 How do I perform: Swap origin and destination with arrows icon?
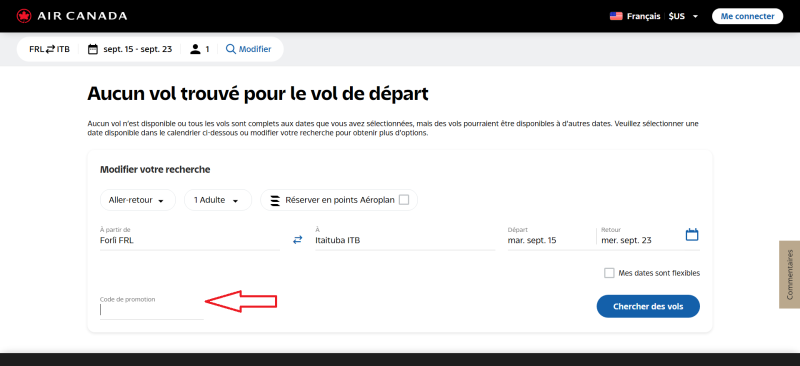297,239
